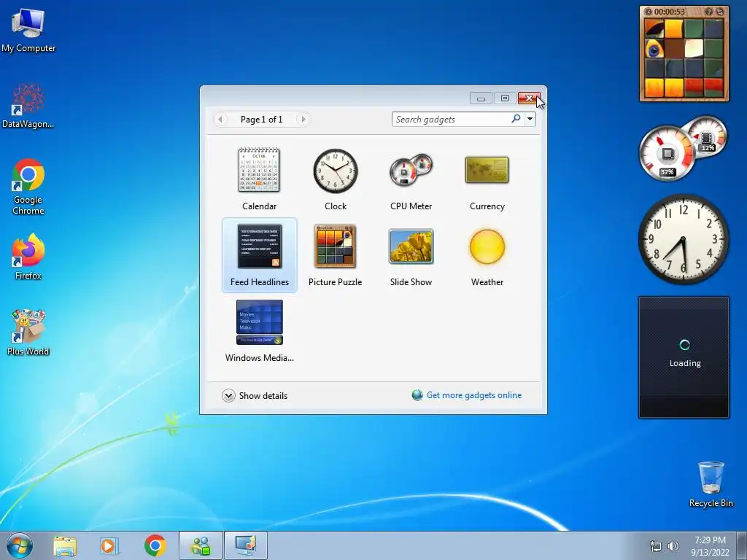Open the Windows Start menu
Screen dimensions: 747x560
pos(20,545)
